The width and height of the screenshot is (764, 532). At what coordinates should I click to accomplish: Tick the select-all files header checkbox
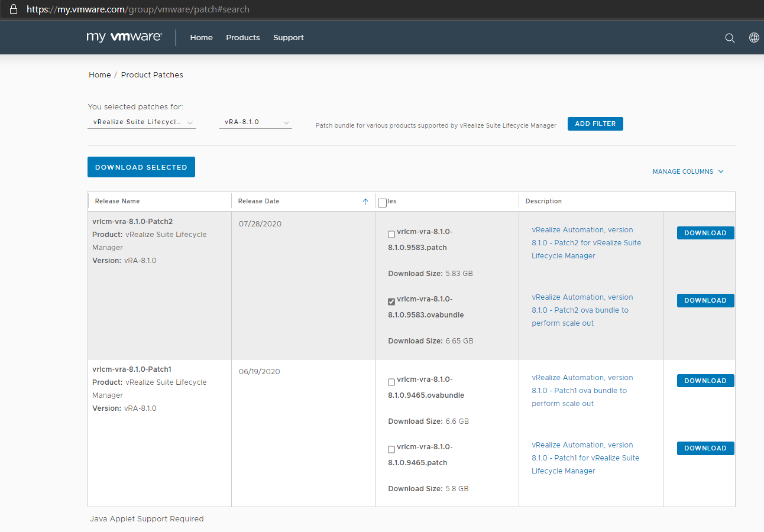point(382,203)
